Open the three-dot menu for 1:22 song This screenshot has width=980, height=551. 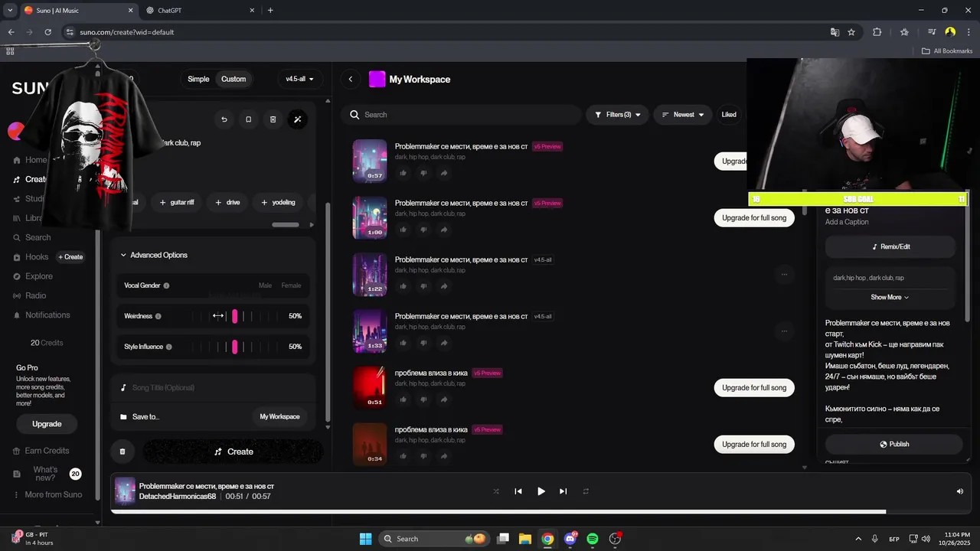pos(784,274)
